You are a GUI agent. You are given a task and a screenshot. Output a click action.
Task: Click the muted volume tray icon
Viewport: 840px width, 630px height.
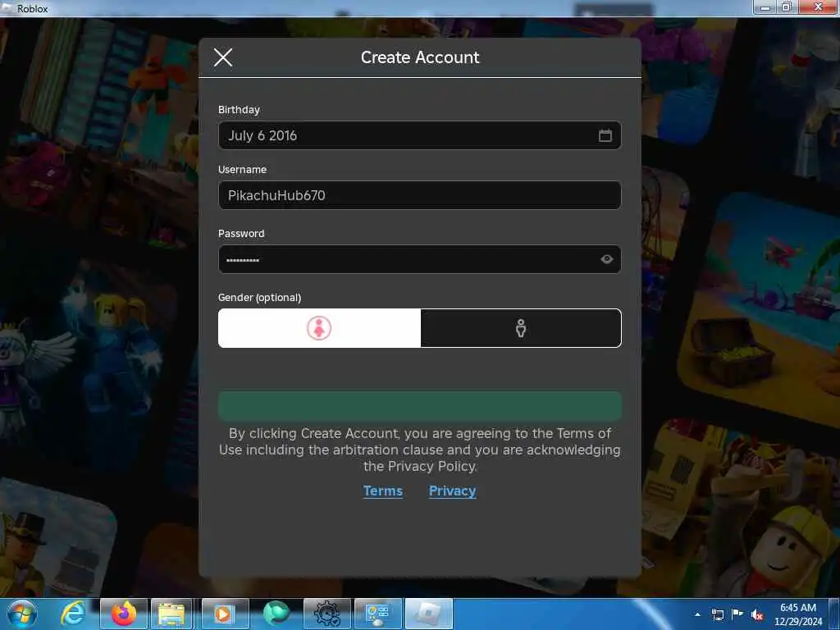click(x=757, y=614)
